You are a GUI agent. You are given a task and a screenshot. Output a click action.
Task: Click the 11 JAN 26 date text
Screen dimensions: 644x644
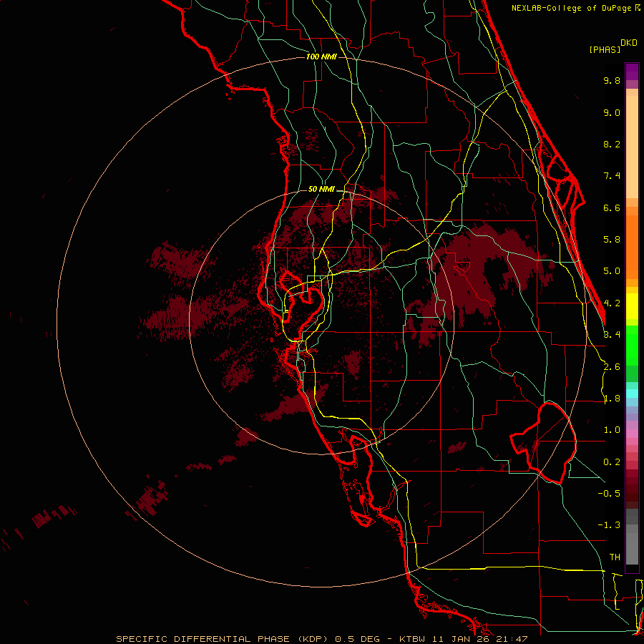[x=460, y=639]
